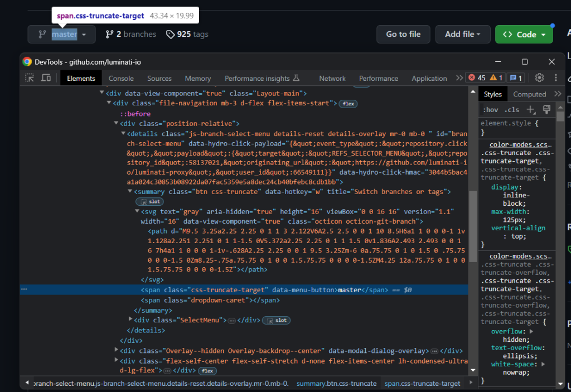The width and height of the screenshot is (571, 392).
Task: Open element classes editor via .cls
Action: (x=512, y=109)
